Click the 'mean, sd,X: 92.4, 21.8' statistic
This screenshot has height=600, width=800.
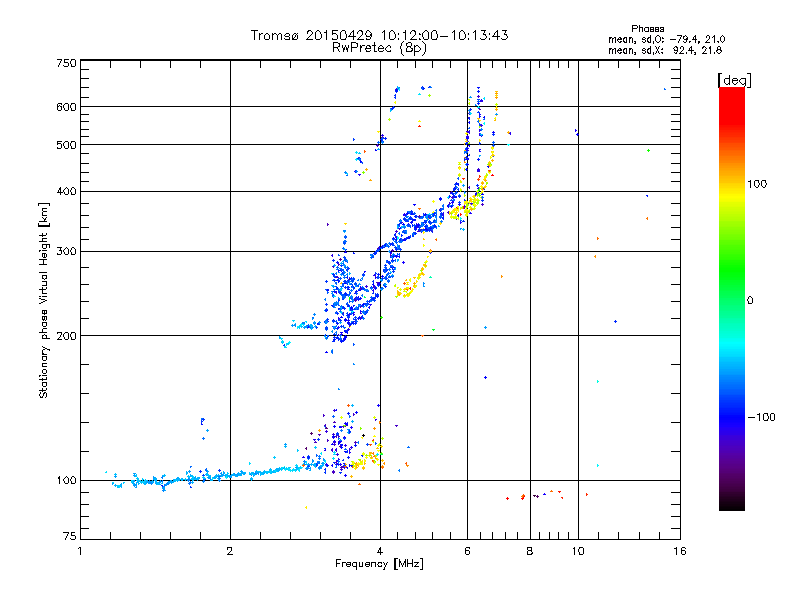pyautogui.click(x=665, y=50)
